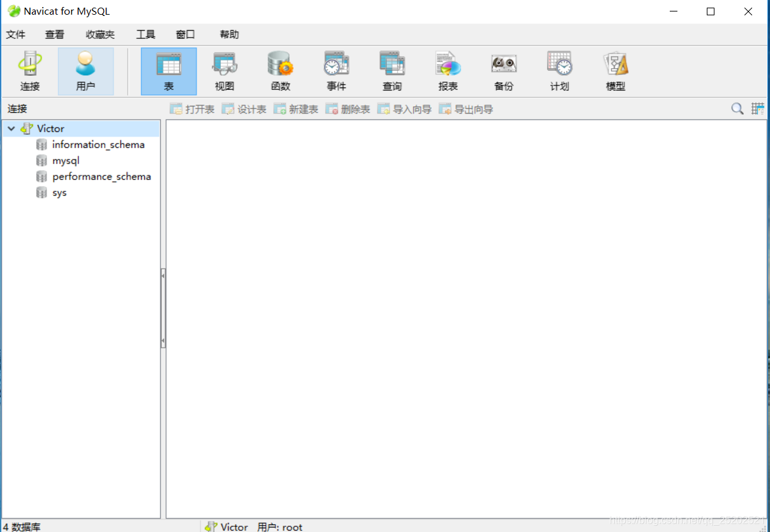Click the 设计表 (Design Table) button
This screenshot has width=770, height=532.
[244, 109]
